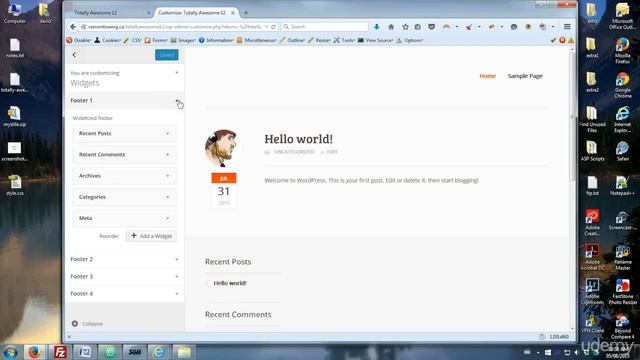Expand the You are customizing help arrow
The width and height of the screenshot is (640, 360).
(177, 73)
